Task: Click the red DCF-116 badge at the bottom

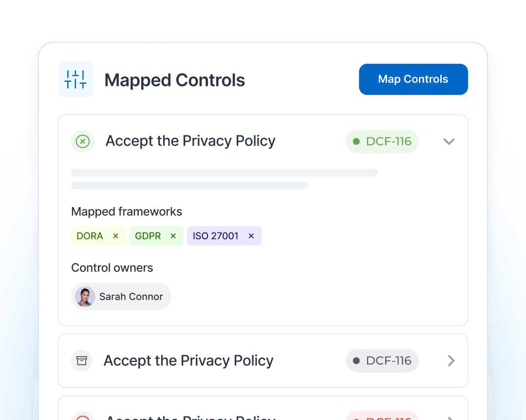Action: click(x=382, y=417)
